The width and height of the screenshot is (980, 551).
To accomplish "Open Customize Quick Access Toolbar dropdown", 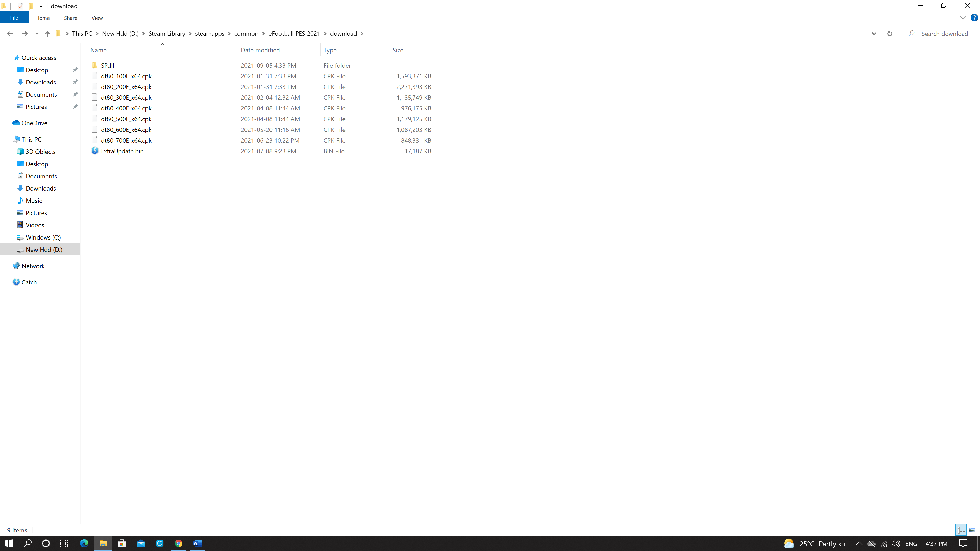I will (x=41, y=6).
